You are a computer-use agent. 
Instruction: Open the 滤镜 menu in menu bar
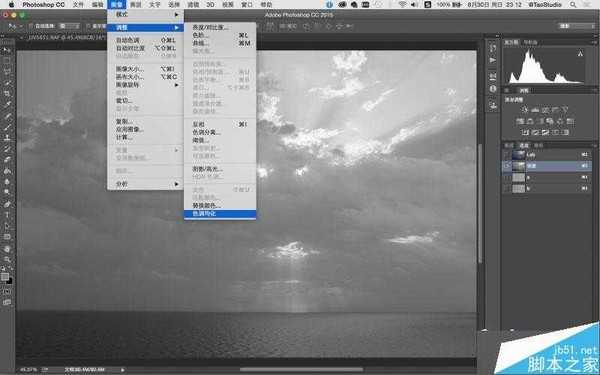click(x=193, y=5)
